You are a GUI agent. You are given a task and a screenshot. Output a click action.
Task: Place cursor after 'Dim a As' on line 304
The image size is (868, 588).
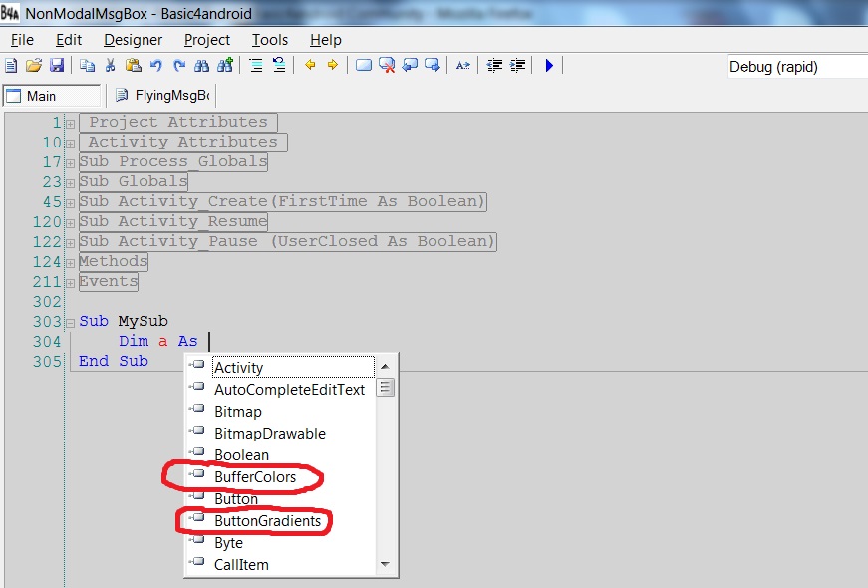pos(209,341)
